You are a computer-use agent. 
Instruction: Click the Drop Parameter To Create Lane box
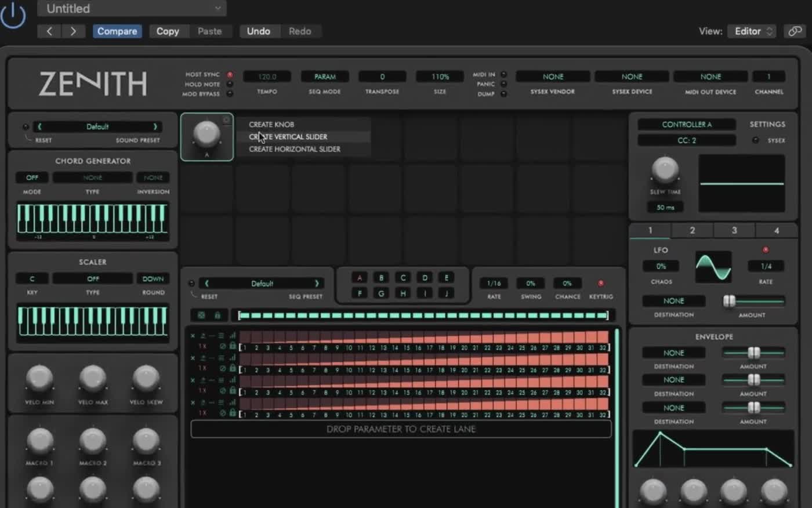[x=401, y=429]
